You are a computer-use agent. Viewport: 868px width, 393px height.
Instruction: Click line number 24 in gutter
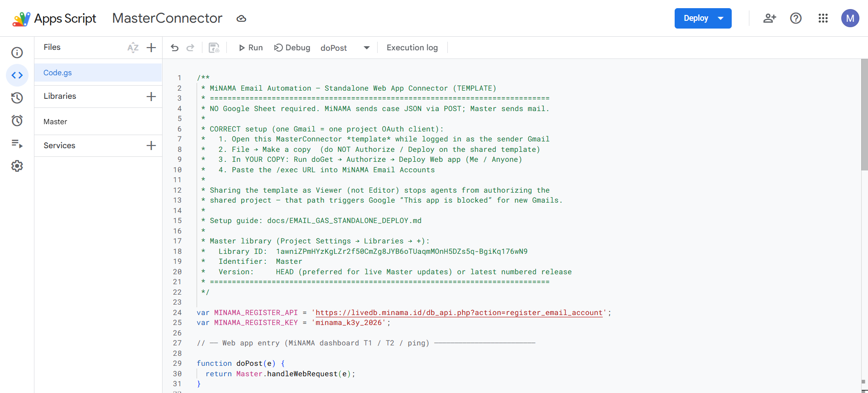[x=177, y=313]
